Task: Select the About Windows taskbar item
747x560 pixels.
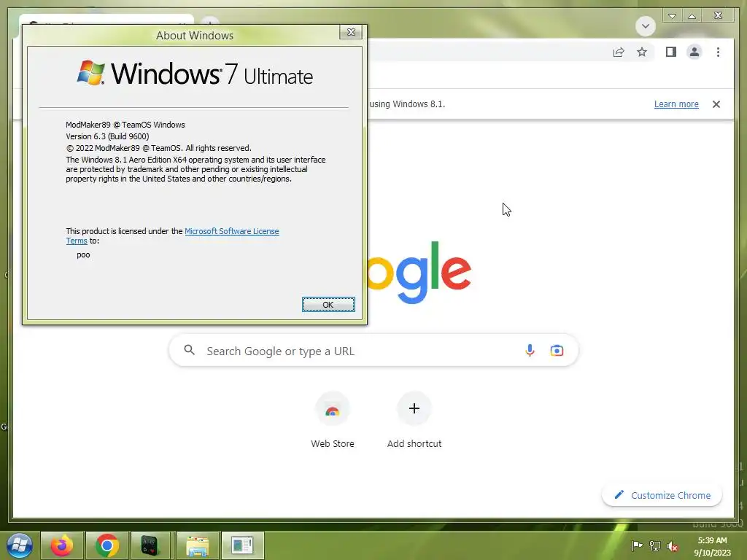Action: tap(242, 545)
